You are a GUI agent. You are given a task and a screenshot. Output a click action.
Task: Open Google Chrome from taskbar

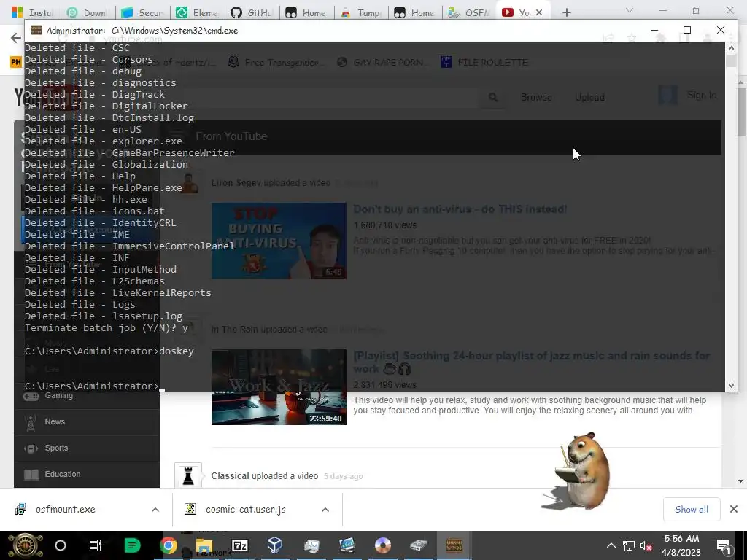168,545
